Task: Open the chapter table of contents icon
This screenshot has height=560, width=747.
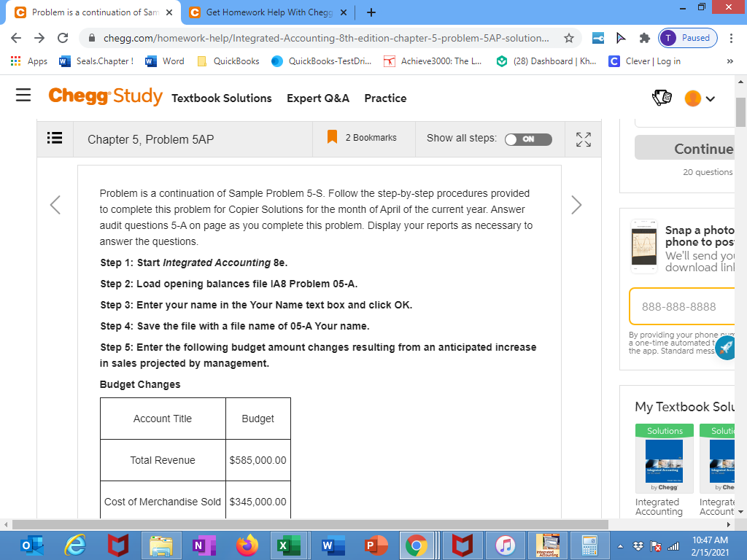Action: pos(55,139)
